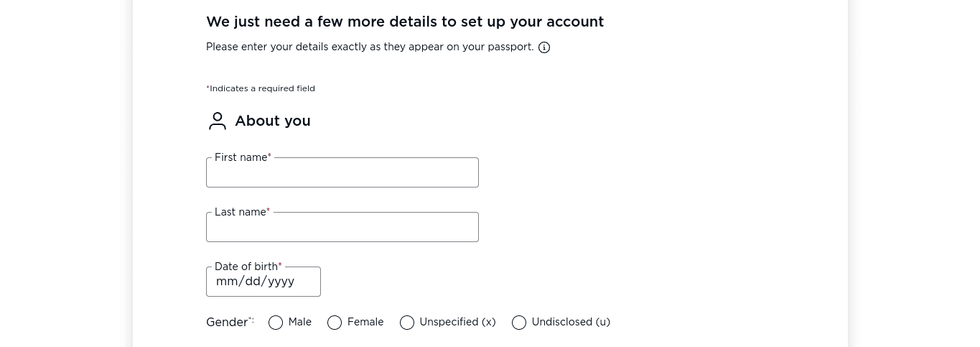
Task: Choose Female as gender
Action: (x=335, y=323)
